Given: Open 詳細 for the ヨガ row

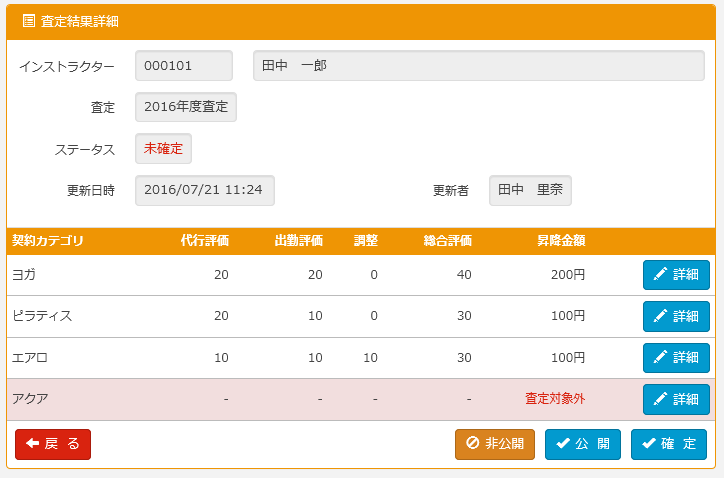Looking at the screenshot, I should [676, 275].
